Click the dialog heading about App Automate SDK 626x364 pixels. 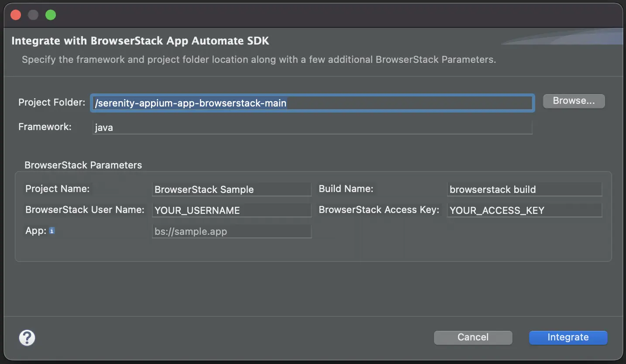pos(140,41)
